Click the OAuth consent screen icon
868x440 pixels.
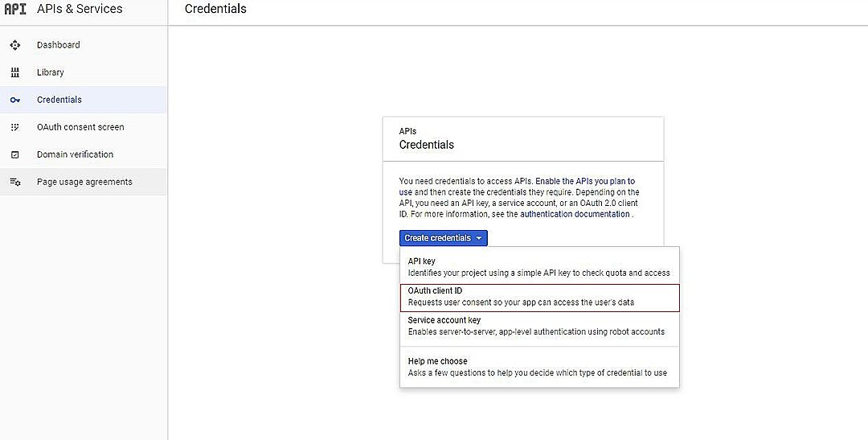pyautogui.click(x=15, y=127)
